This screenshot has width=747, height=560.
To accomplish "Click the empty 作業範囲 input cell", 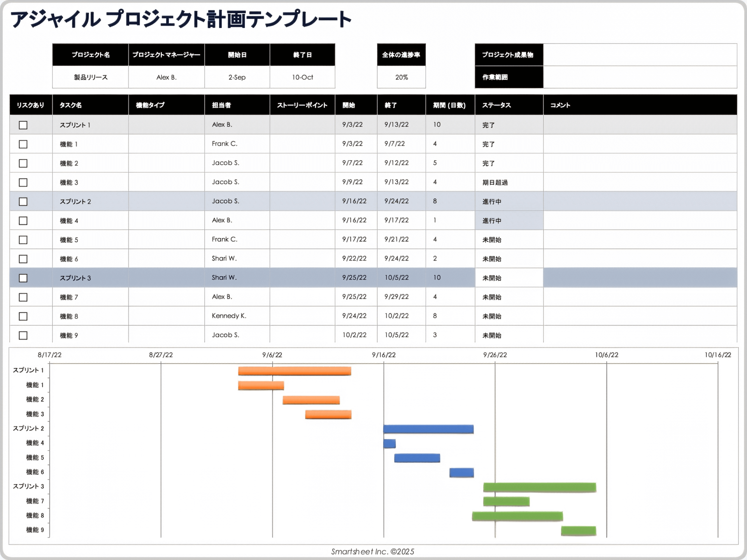I will [640, 77].
